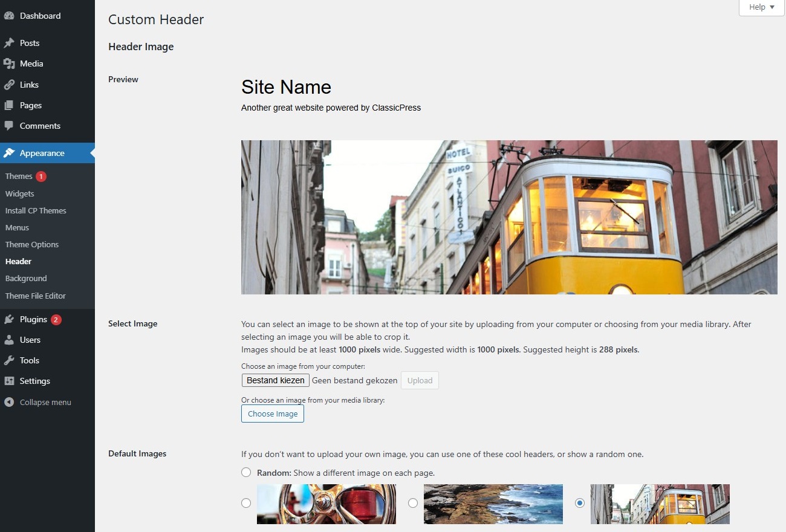Viewport: 786px width, 532px height.
Task: Click the Site Name preview title
Action: coord(286,87)
